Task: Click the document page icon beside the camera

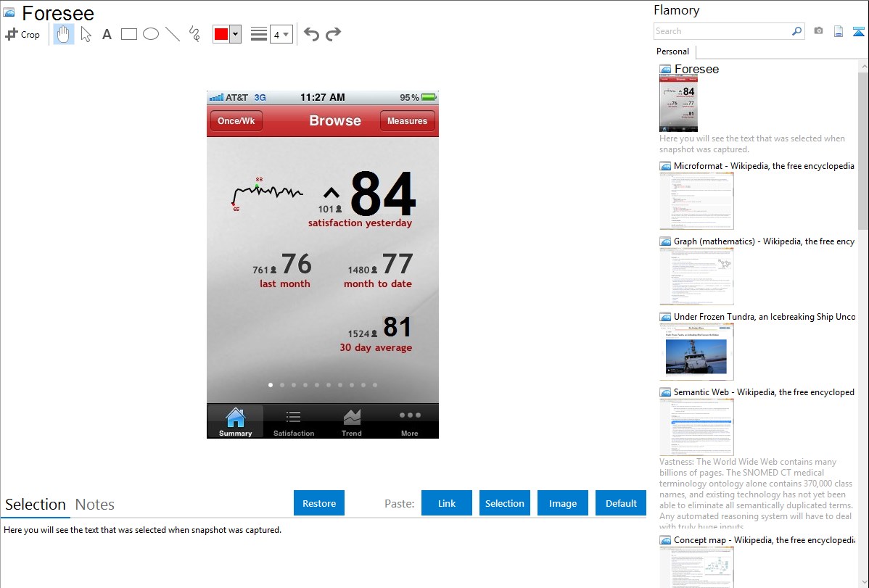Action: [x=839, y=31]
